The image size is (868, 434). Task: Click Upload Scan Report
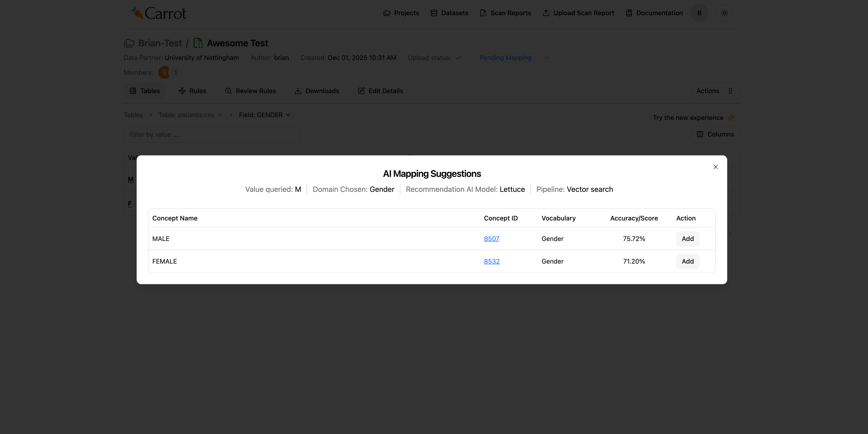(x=578, y=13)
